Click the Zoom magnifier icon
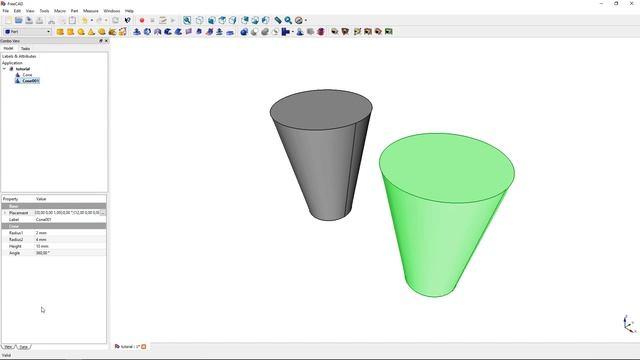This screenshot has height=360, width=640. [288, 20]
